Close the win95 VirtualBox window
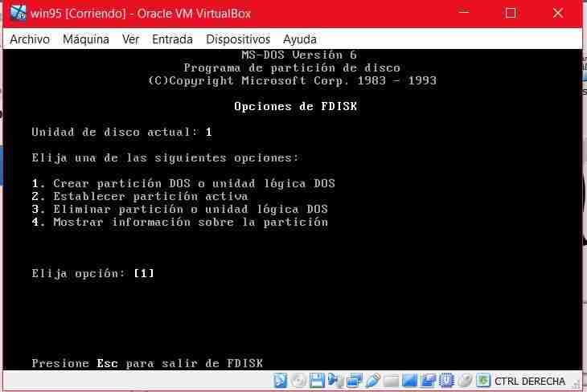The width and height of the screenshot is (587, 392). tap(558, 13)
